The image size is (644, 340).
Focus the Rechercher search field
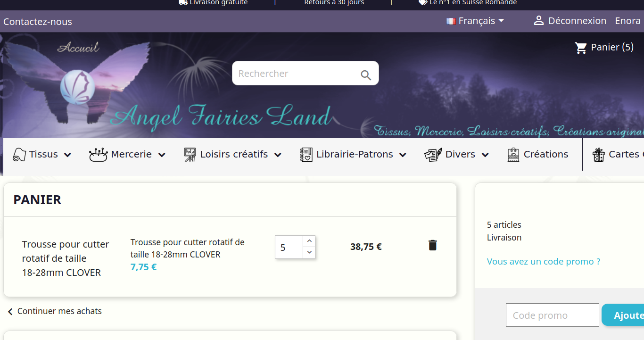[x=297, y=74]
